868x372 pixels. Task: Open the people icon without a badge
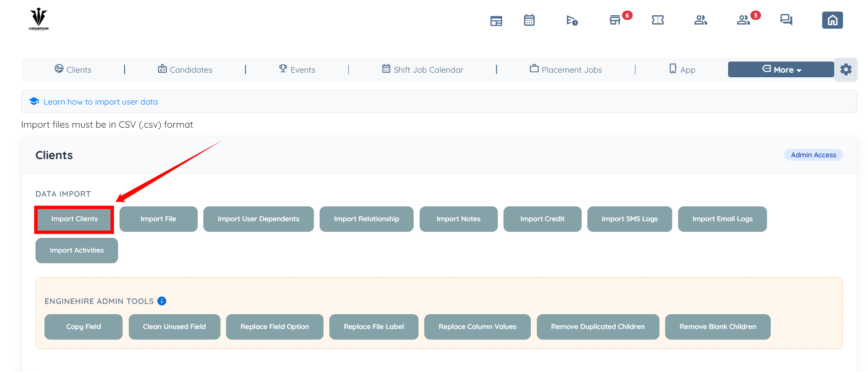[700, 20]
